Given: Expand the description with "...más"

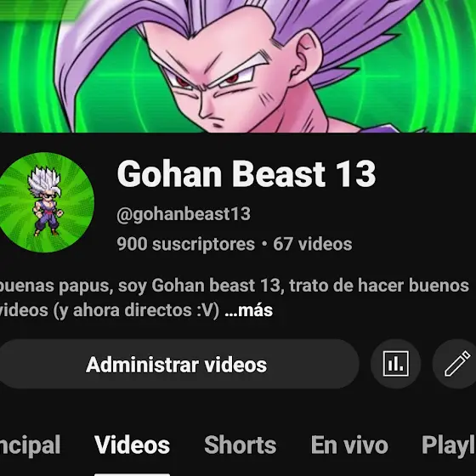Looking at the screenshot, I should (x=248, y=310).
